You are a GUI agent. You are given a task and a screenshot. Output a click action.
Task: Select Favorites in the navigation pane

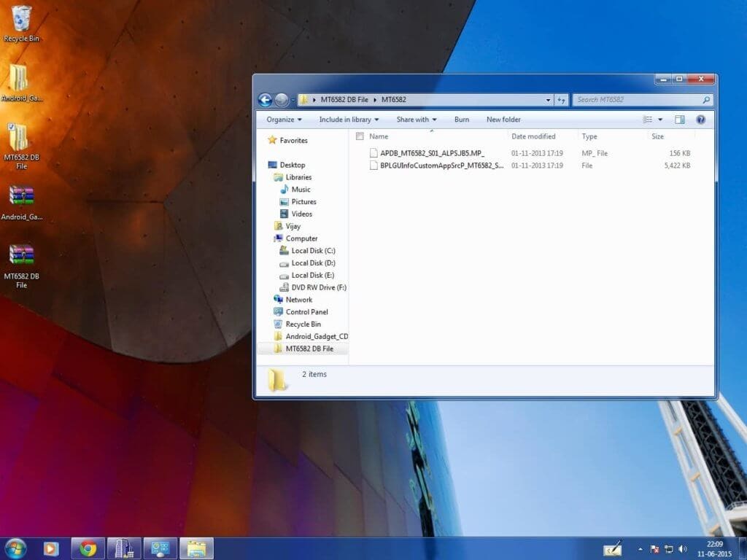287,141
